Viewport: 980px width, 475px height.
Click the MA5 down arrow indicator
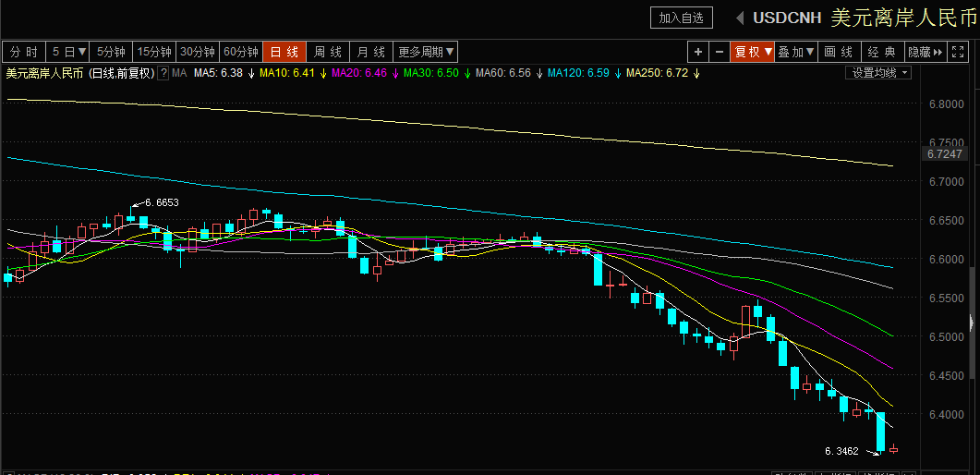[x=251, y=73]
